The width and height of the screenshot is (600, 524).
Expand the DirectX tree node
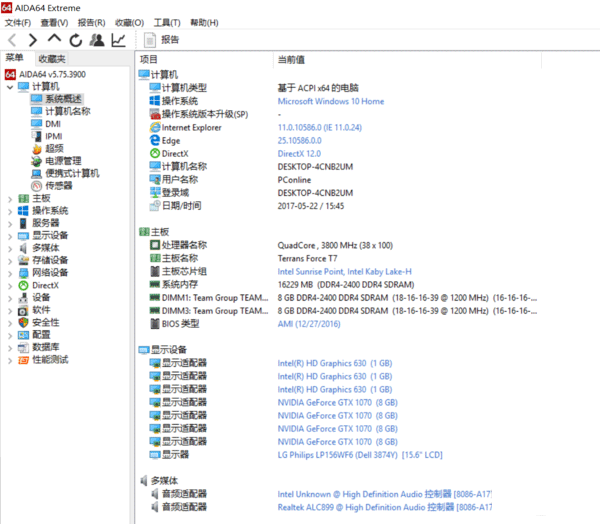point(10,286)
